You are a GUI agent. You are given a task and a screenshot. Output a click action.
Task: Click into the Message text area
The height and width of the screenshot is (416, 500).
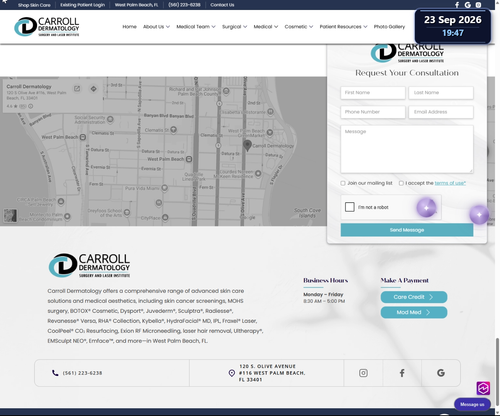pos(407,149)
